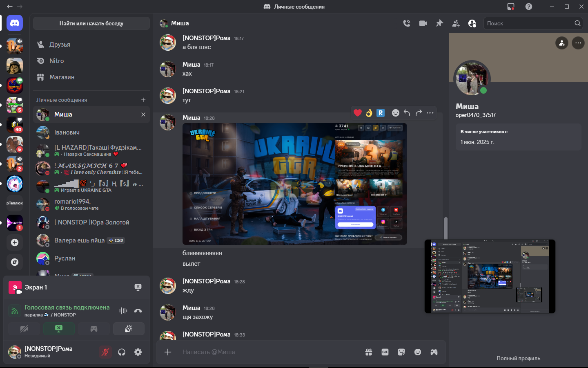Viewport: 588px width, 368px height.
Task: Add friends to this DM
Action: click(x=456, y=23)
